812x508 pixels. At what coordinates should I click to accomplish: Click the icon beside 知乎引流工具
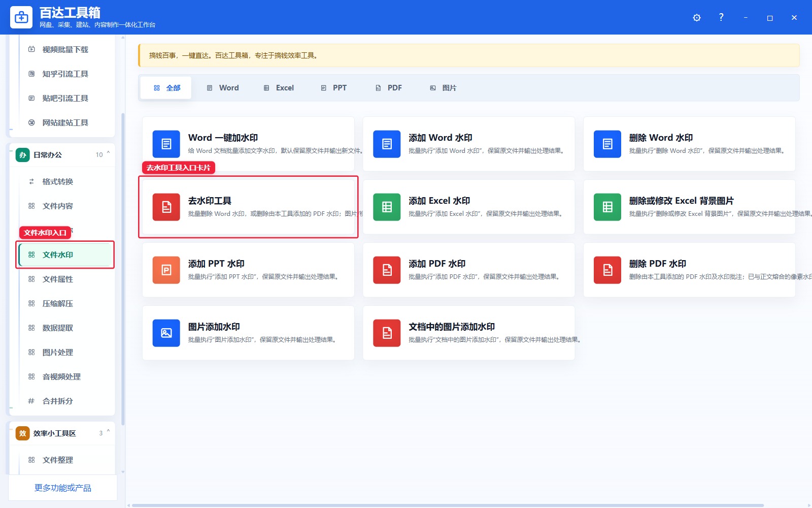(31, 74)
